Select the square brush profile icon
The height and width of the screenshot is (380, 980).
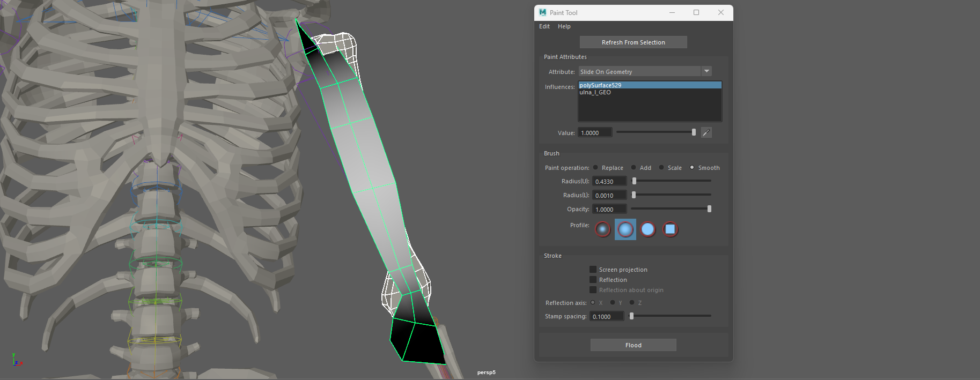(670, 229)
